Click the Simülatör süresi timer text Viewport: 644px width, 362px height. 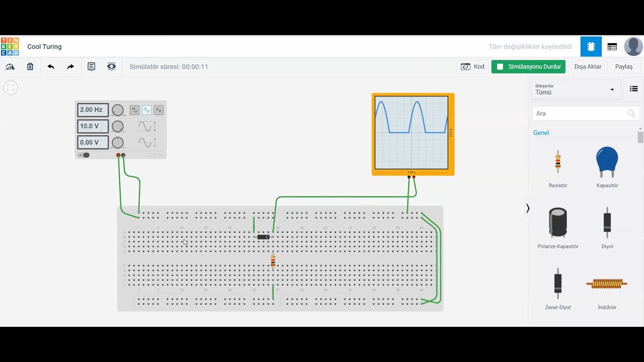[x=169, y=66]
